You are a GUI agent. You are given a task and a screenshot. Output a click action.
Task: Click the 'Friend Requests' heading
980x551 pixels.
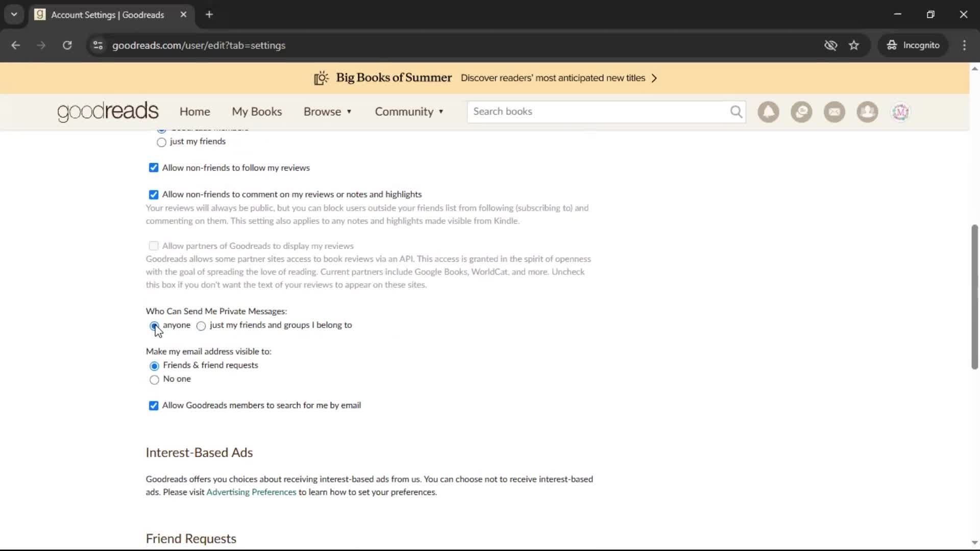191,539
